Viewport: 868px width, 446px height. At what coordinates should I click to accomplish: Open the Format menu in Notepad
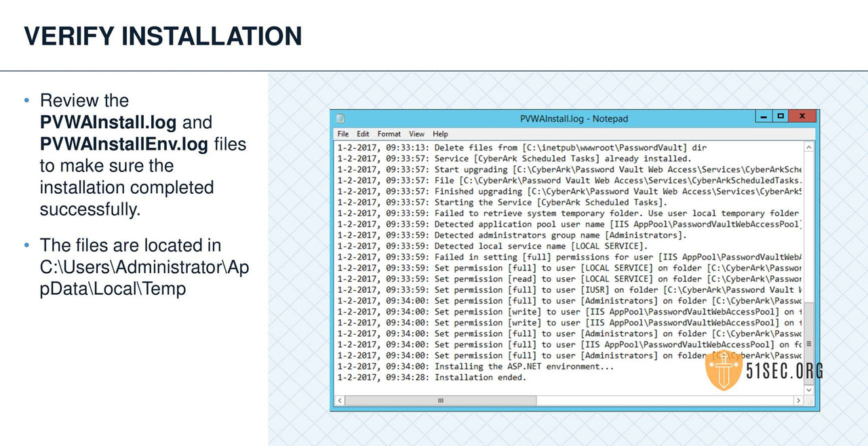(x=389, y=134)
